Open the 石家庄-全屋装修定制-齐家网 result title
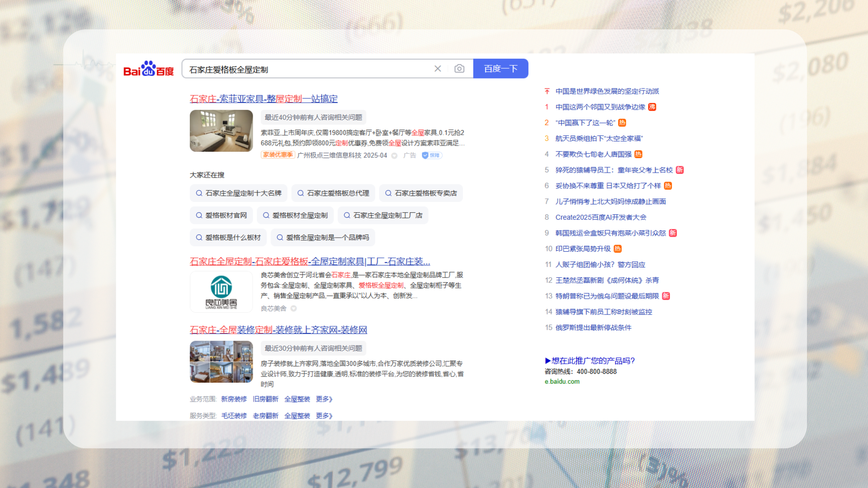Viewport: 868px width, 488px height. coord(278,329)
